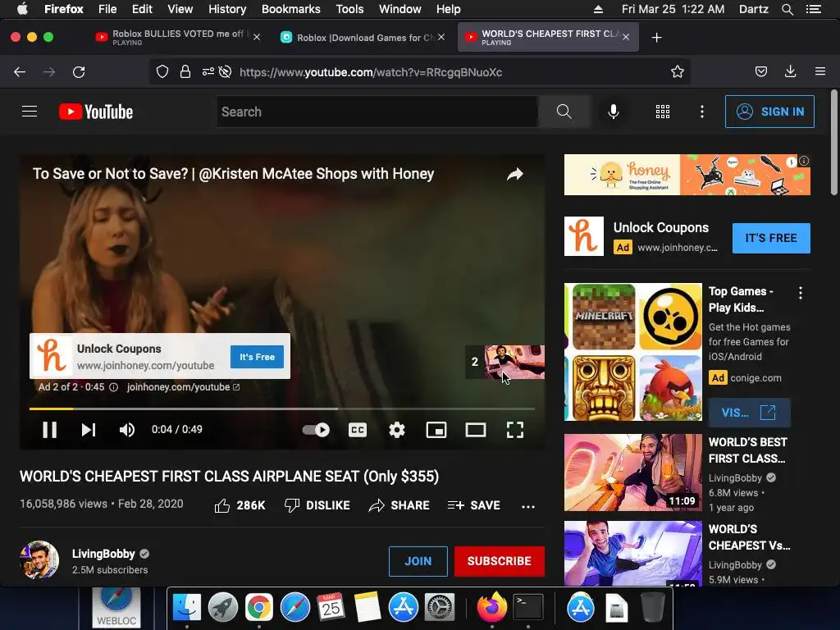
Task: Subscribe to LivingBobby
Action: click(500, 561)
